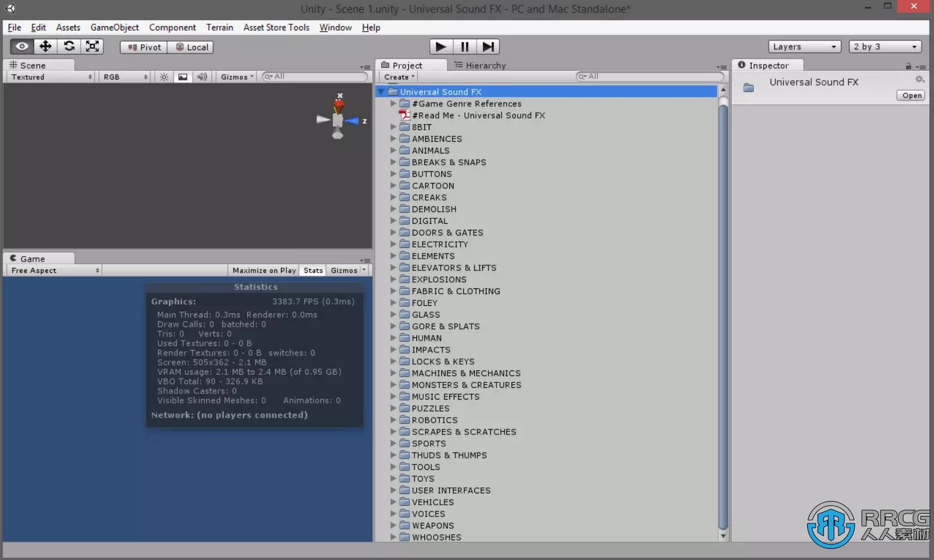Click the Pause button

(464, 47)
